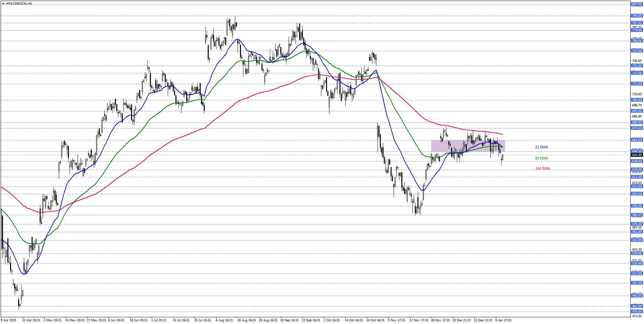Image resolution: width=644 pixels, height=324 pixels.
Task: Select the 661.00 price level tag
Action: pyautogui.click(x=637, y=140)
